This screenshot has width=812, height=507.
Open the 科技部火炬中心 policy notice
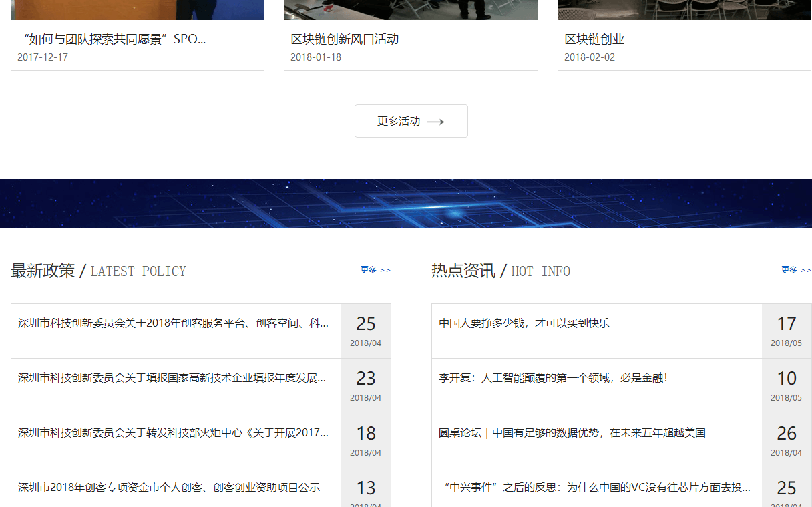[172, 432]
